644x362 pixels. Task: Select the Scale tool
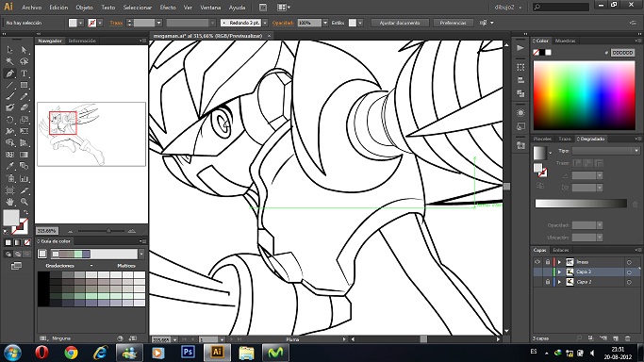(x=24, y=120)
